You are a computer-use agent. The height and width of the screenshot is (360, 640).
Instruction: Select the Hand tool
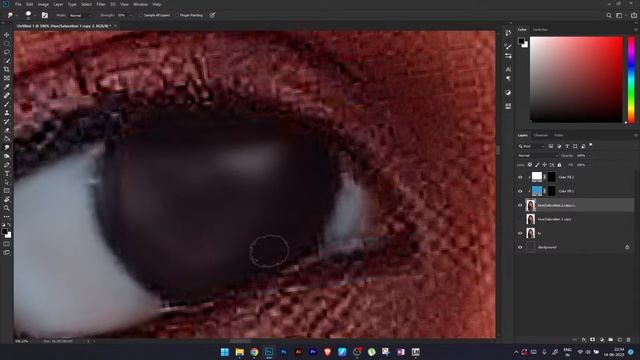point(7,200)
